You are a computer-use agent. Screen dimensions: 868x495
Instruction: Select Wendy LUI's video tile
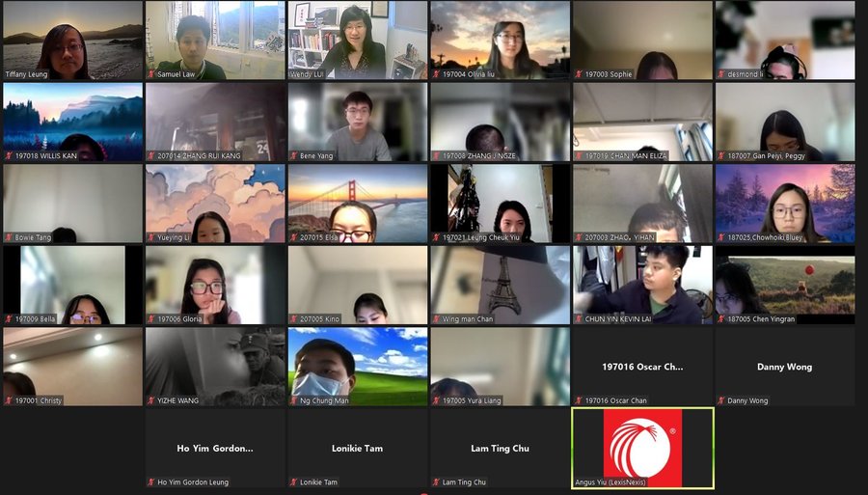(357, 39)
